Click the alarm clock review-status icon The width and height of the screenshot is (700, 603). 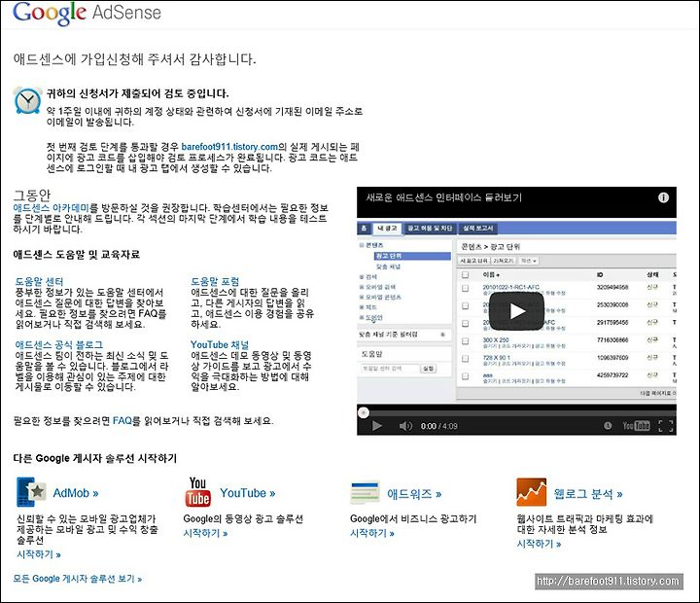(28, 100)
